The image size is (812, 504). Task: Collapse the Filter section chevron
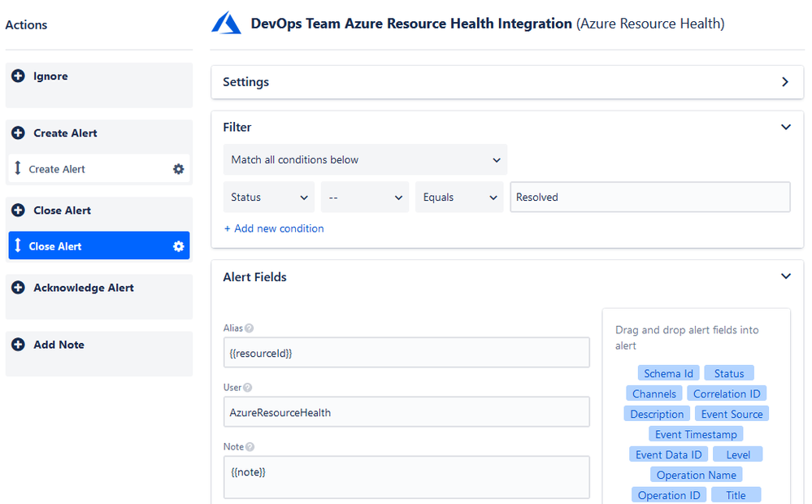click(786, 127)
